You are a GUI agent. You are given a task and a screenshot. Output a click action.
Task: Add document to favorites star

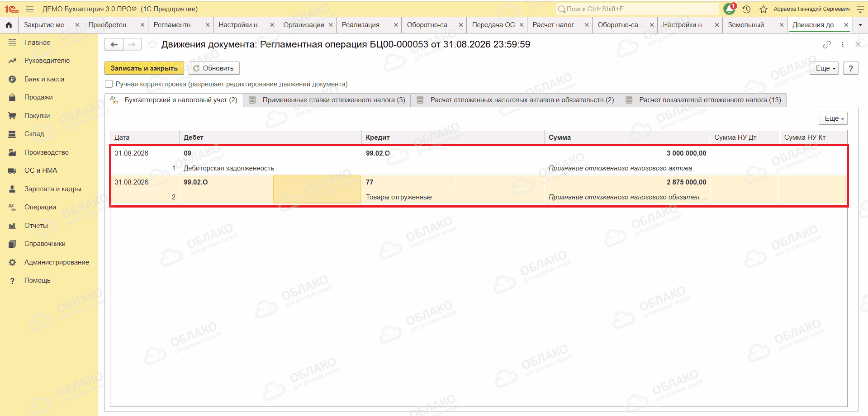(153, 44)
